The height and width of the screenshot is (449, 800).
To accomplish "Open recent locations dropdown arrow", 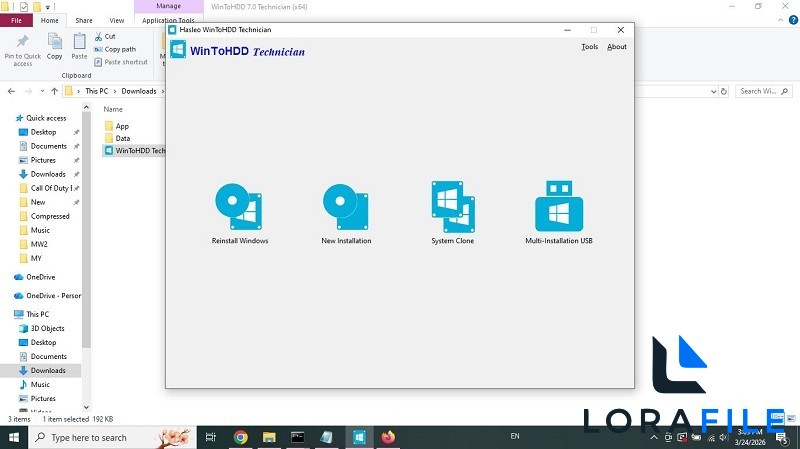I will click(x=42, y=91).
